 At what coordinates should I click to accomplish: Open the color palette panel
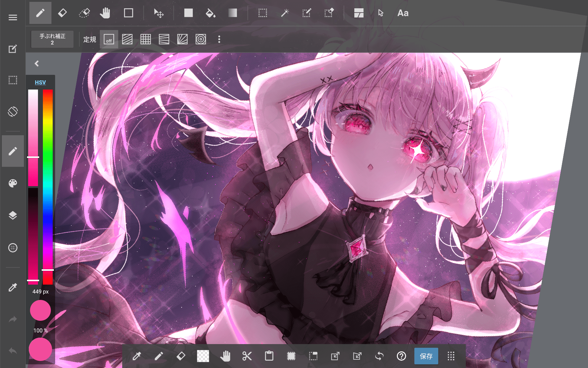[x=13, y=183]
